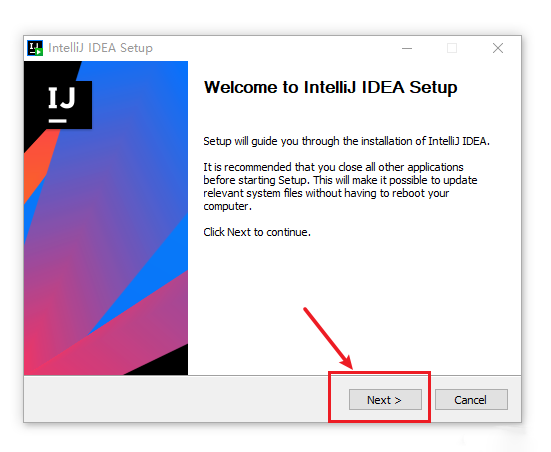
Task: Click the Next > button
Action: tap(385, 399)
